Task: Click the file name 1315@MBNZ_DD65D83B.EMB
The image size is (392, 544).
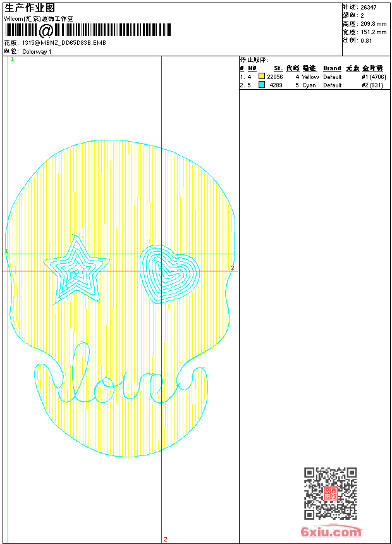Action: (64, 43)
